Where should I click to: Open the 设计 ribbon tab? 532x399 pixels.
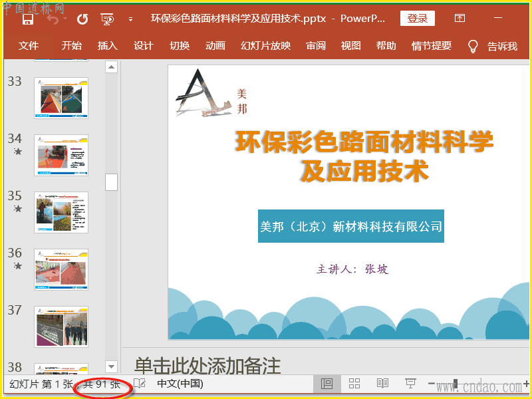pos(144,45)
